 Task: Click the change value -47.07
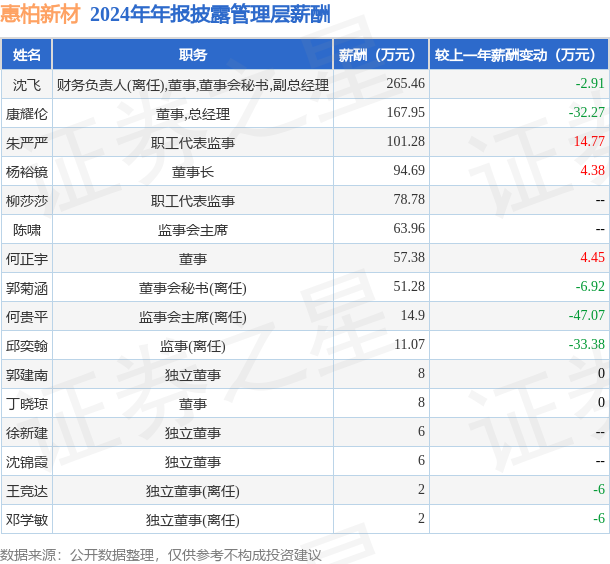587,315
